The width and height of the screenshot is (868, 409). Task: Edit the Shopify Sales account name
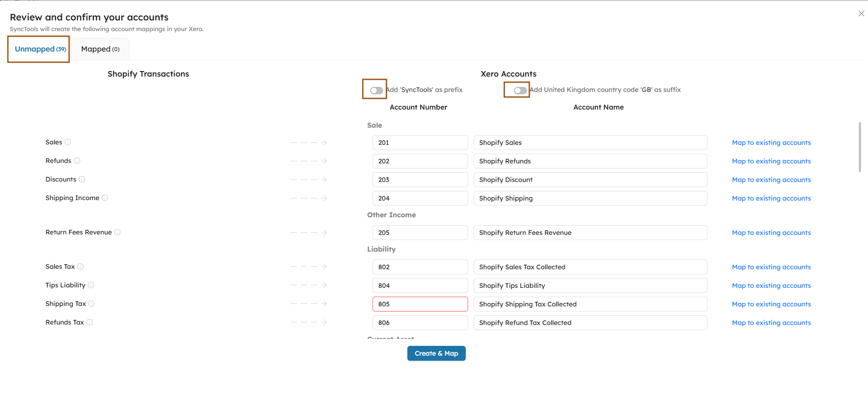(591, 143)
